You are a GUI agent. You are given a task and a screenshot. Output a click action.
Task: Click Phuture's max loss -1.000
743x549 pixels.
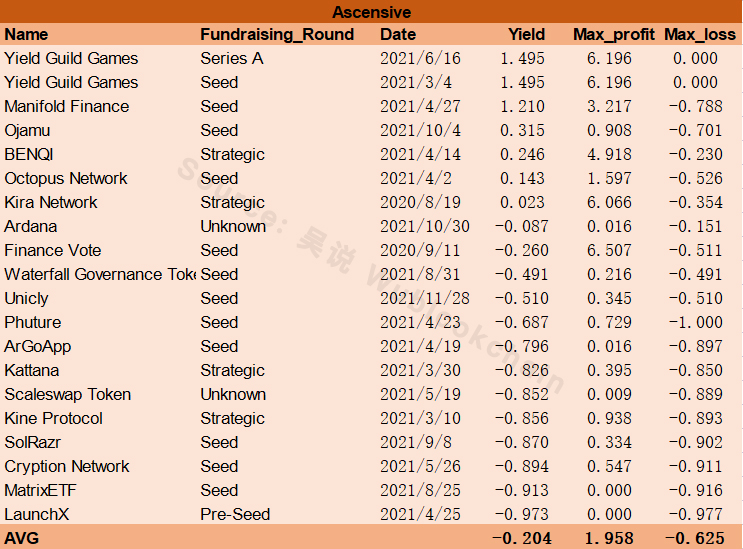click(x=696, y=322)
